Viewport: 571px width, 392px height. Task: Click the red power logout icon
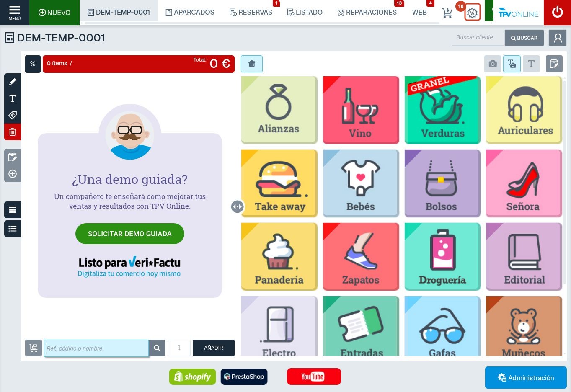pyautogui.click(x=557, y=13)
